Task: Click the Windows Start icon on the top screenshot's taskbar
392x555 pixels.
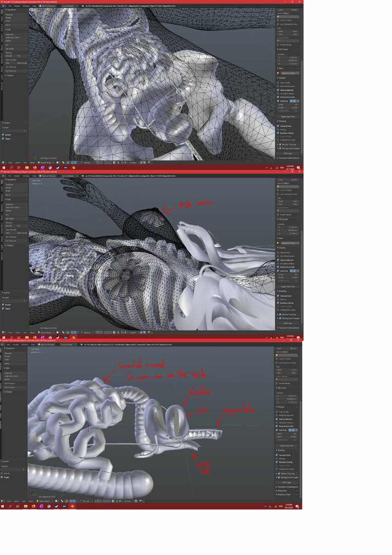Action: 4,168
